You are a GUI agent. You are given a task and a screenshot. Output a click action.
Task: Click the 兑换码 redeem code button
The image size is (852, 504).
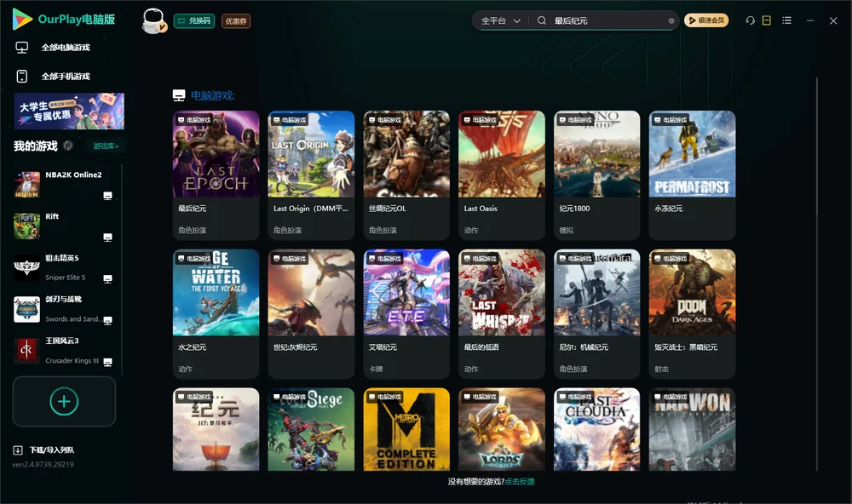tap(194, 21)
